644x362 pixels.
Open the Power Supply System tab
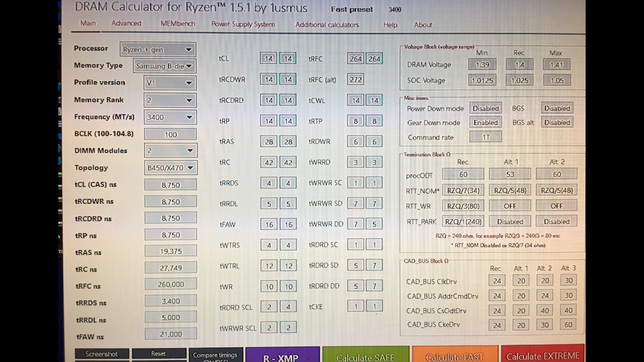point(243,24)
